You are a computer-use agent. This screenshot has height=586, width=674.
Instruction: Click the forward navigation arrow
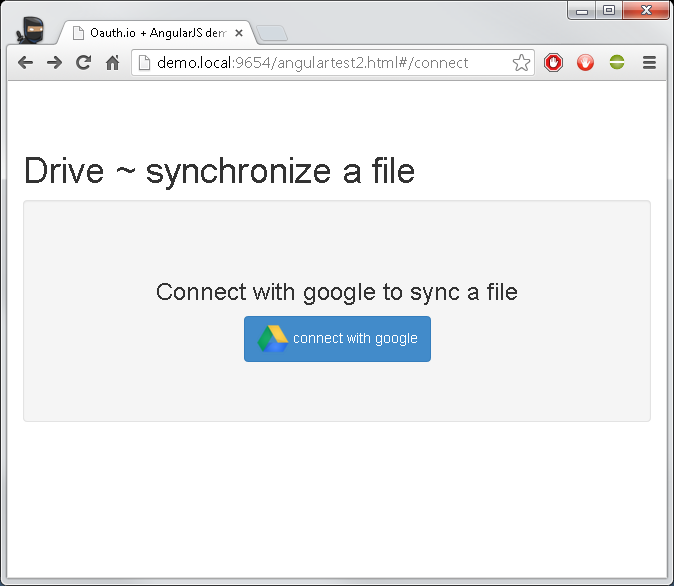55,63
